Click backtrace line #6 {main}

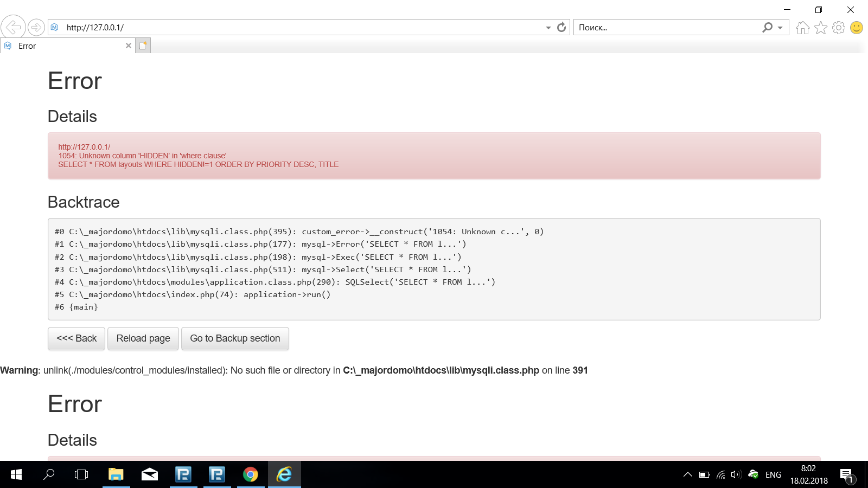(76, 307)
